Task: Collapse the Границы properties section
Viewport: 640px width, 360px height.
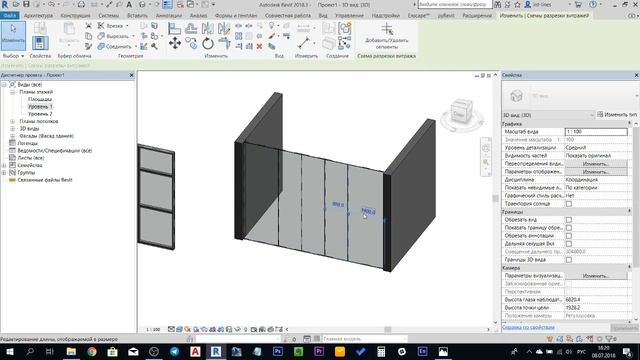Action: pos(629,211)
